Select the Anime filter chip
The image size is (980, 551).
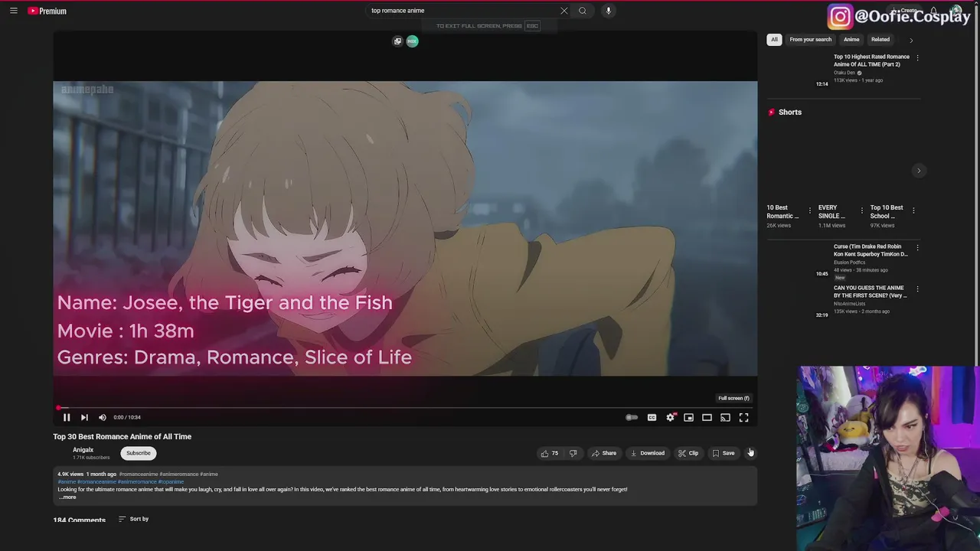point(851,40)
